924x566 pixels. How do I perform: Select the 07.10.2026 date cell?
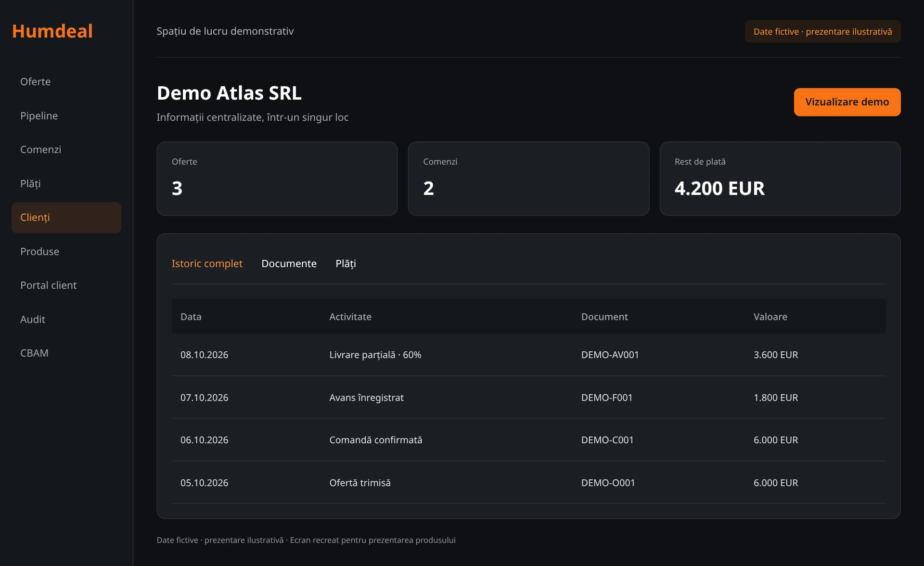pos(205,398)
